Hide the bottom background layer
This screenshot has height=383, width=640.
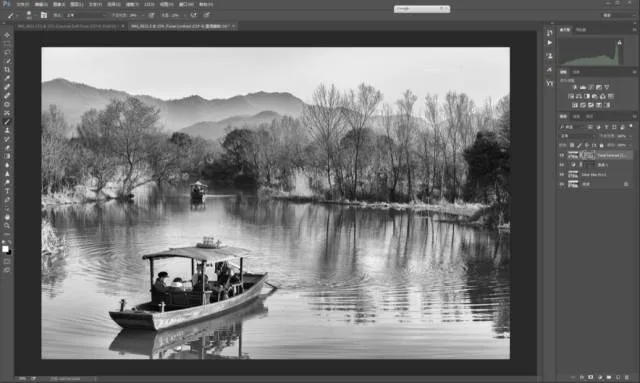(x=562, y=184)
